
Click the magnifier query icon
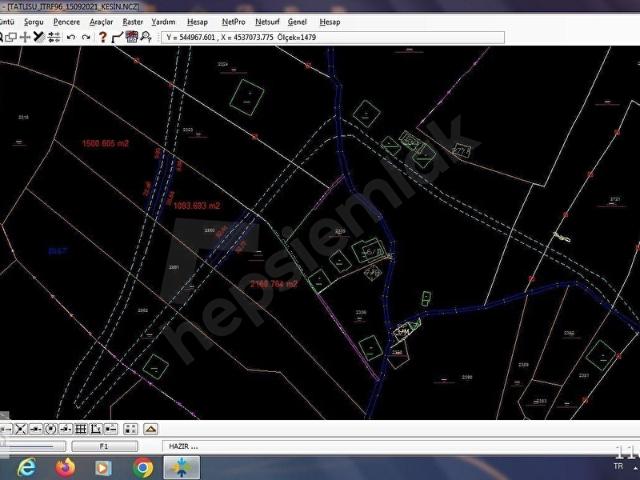tap(146, 37)
